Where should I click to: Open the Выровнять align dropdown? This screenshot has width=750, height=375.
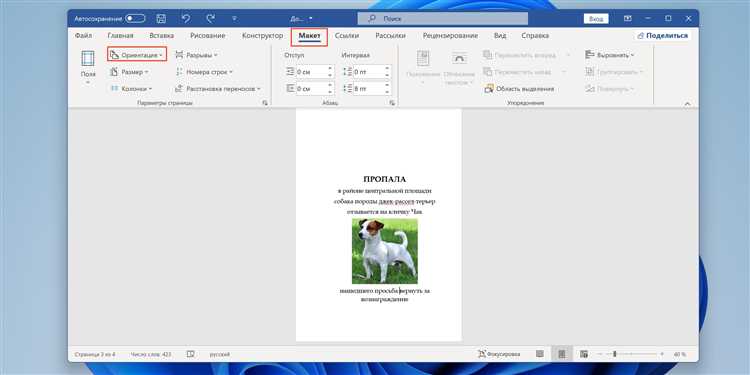(x=610, y=55)
